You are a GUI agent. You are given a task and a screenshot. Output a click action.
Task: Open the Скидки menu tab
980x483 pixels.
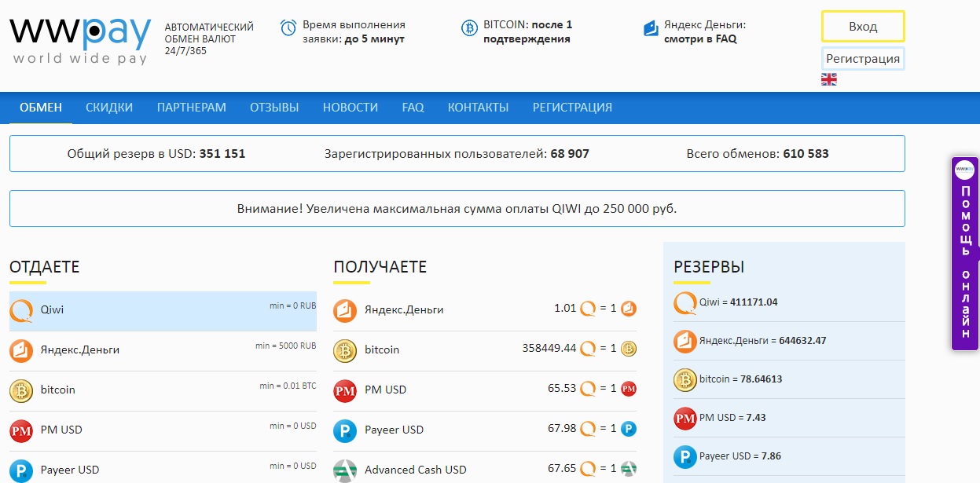pyautogui.click(x=109, y=108)
